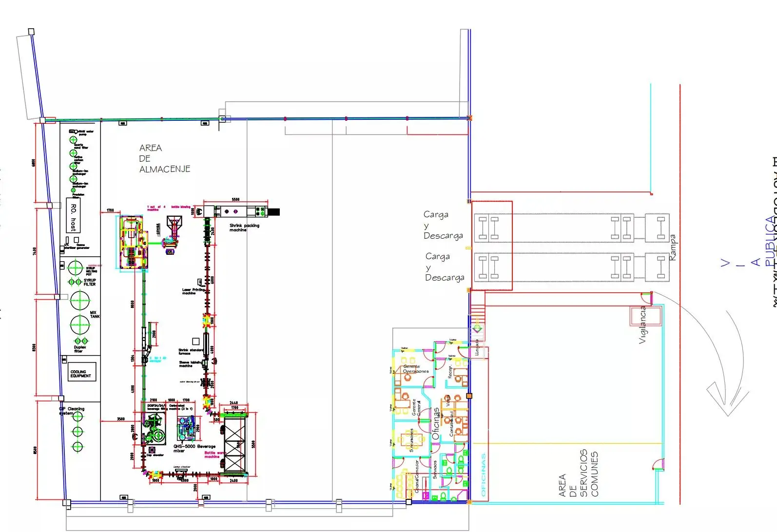Select the Bottle warm machine label

[213, 455]
